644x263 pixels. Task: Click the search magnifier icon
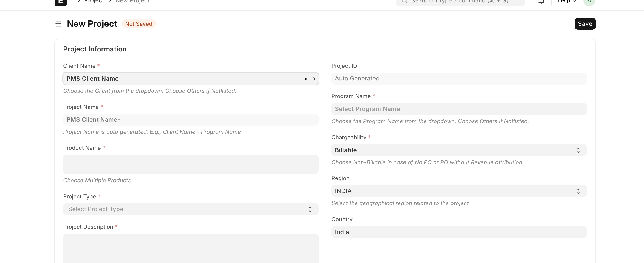404,1
